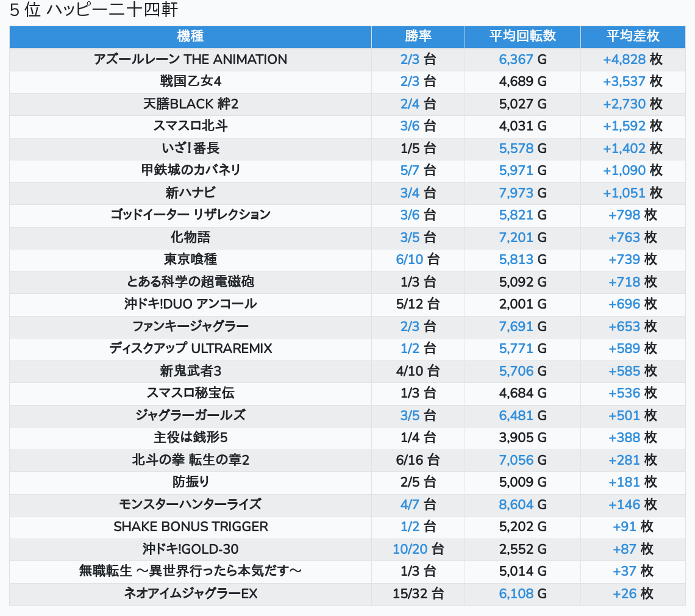Select the SHAKE BONUS TRIGGER row name
The width and height of the screenshot is (695, 616).
[190, 527]
